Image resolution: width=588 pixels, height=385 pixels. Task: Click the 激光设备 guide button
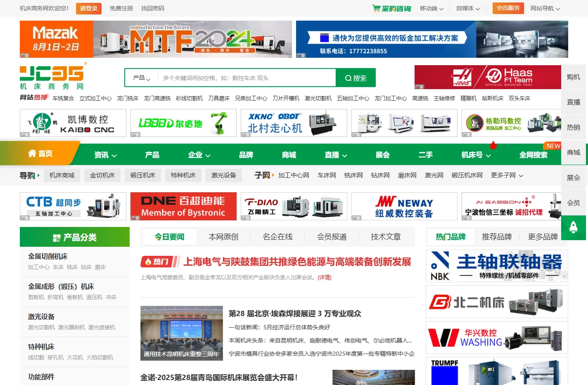tap(224, 175)
